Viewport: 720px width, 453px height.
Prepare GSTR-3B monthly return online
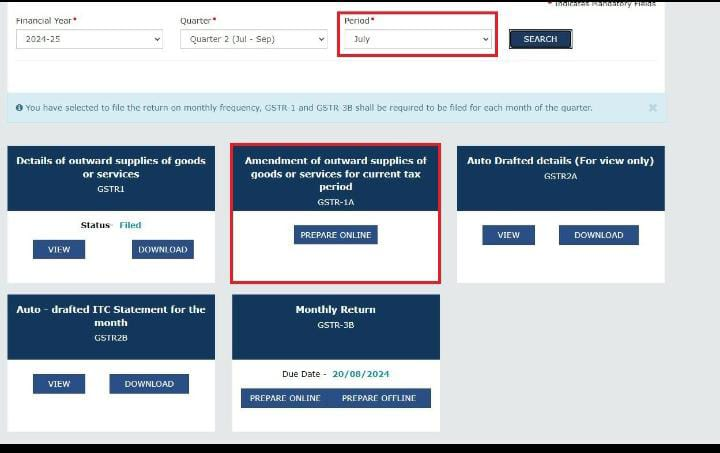(285, 398)
